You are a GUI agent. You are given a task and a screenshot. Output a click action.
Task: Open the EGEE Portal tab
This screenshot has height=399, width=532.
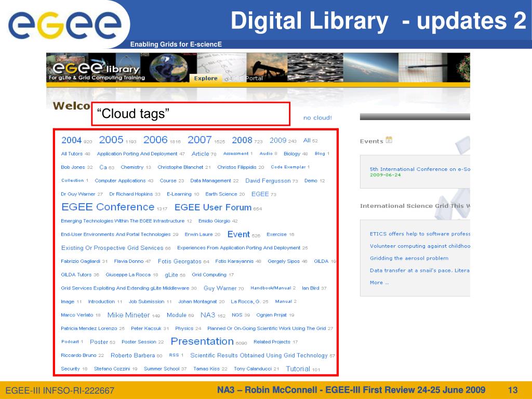(x=244, y=78)
